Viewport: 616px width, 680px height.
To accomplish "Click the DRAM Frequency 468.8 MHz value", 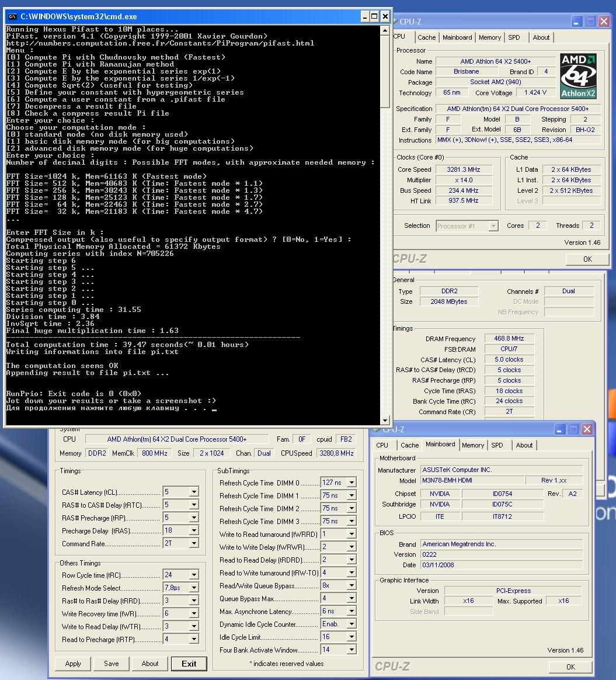I will click(x=509, y=338).
